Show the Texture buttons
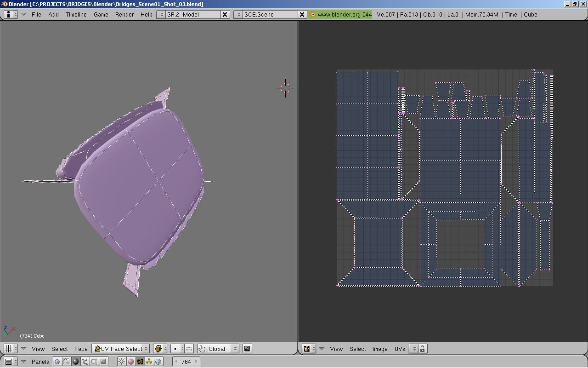This screenshot has height=368, width=588. [x=140, y=362]
